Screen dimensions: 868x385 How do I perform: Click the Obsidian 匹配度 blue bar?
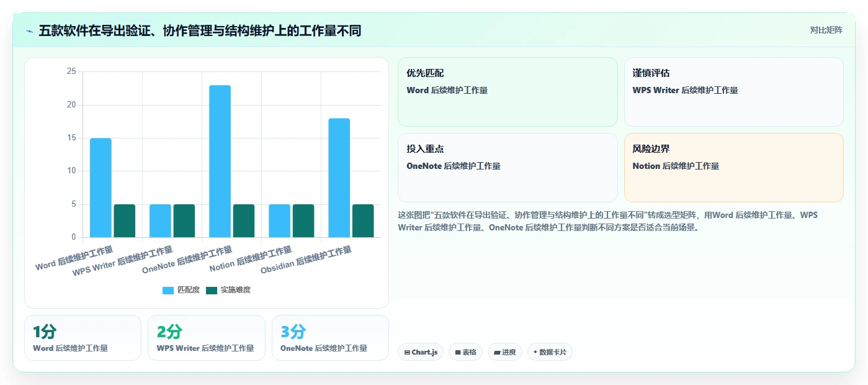[339, 178]
